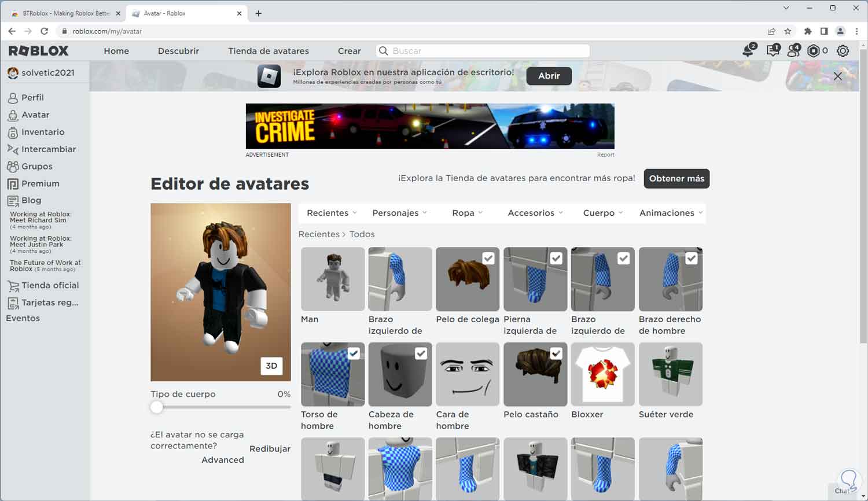Click the Tipo de cuerpo slider handle
This screenshot has width=868, height=501.
156,407
